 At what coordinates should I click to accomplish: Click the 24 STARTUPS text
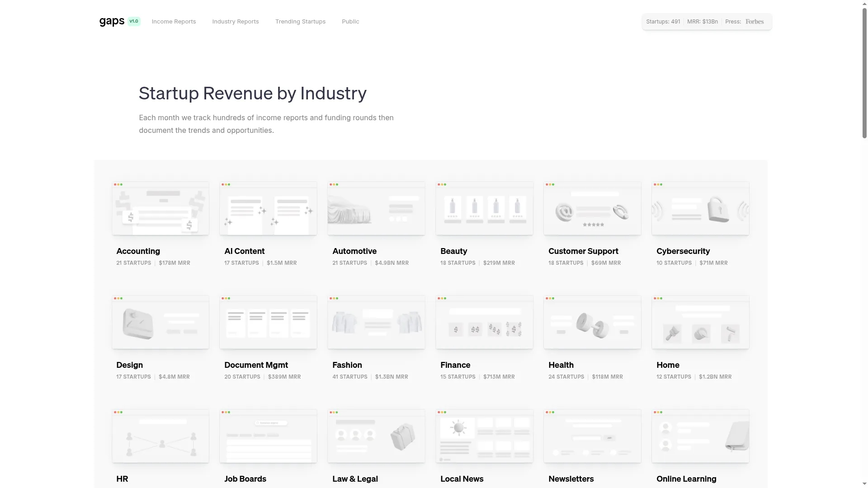[x=566, y=377]
